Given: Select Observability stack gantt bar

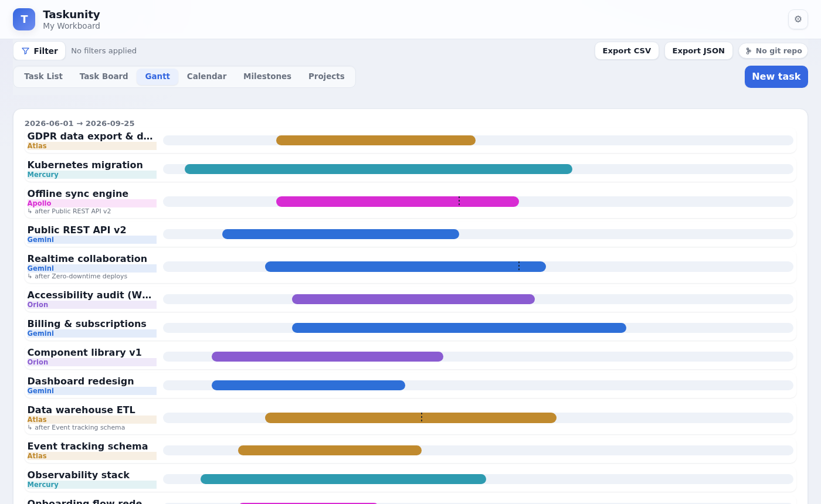Looking at the screenshot, I should pos(343,479).
